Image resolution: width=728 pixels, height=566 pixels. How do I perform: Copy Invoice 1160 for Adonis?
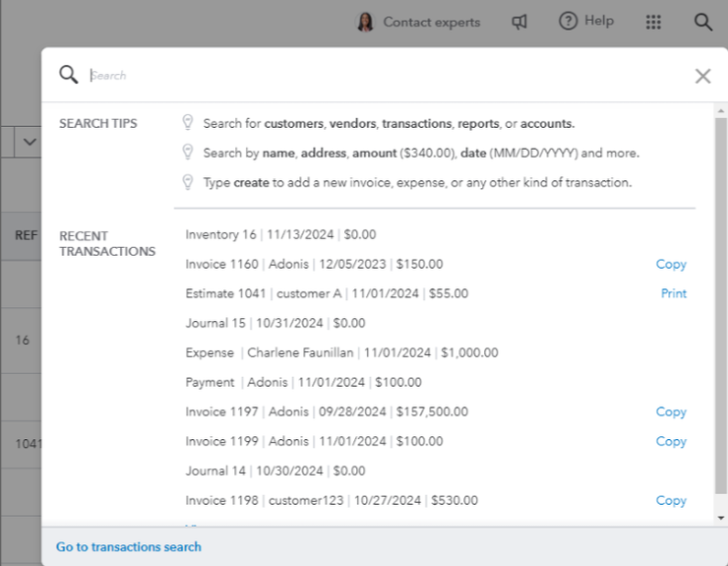pos(671,264)
